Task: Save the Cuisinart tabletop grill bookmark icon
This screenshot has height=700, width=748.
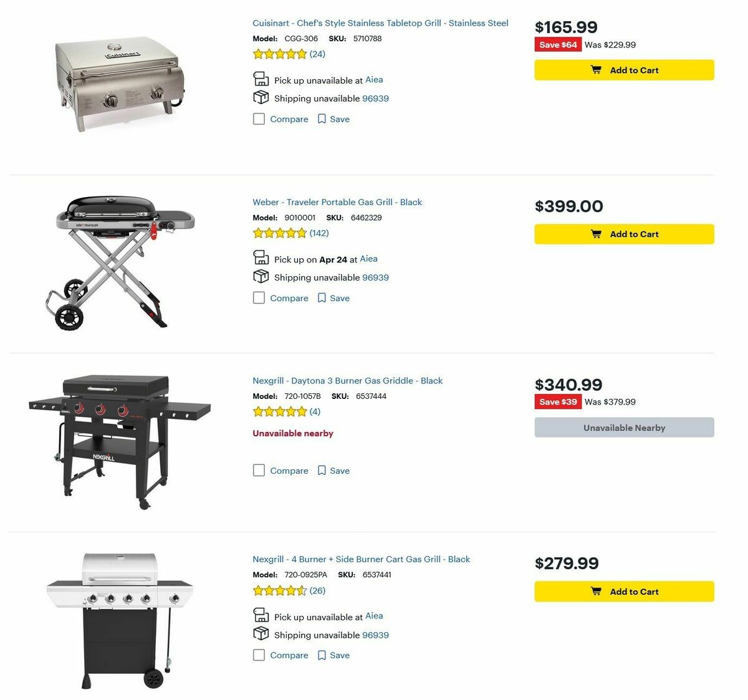Action: [322, 119]
